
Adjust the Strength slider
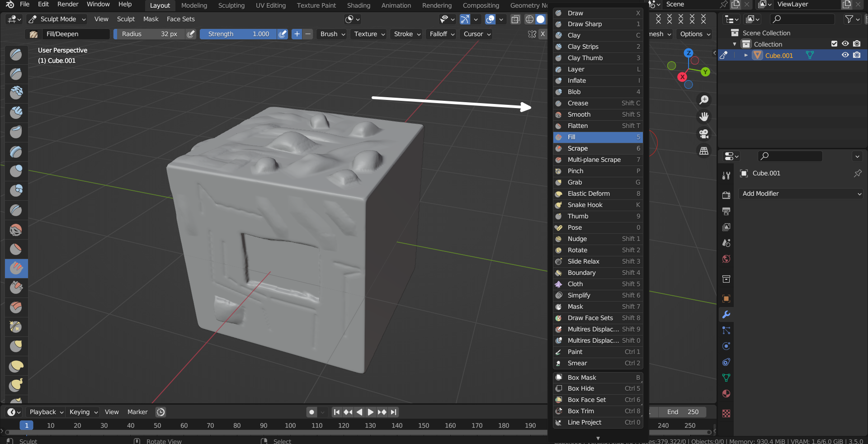pos(238,34)
